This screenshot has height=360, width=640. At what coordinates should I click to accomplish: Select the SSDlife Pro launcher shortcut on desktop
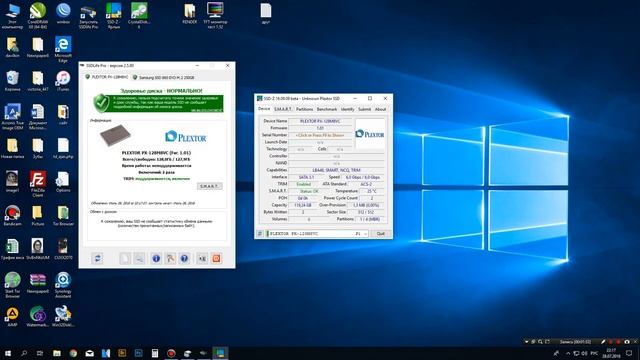click(x=89, y=16)
